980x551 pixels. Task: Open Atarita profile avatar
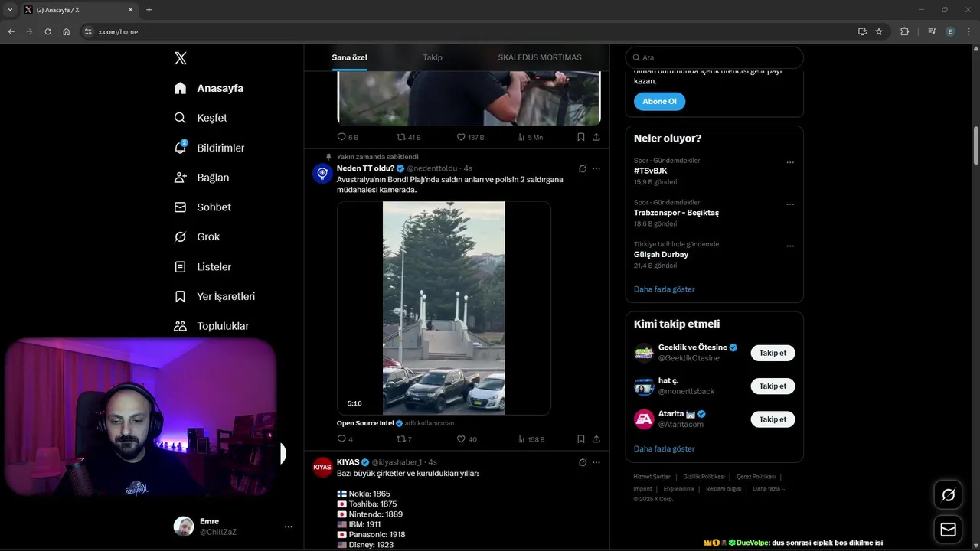[x=644, y=419]
